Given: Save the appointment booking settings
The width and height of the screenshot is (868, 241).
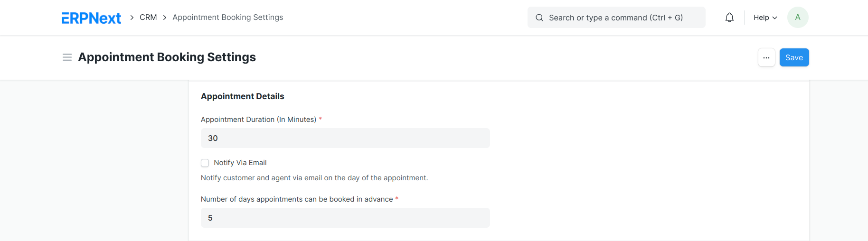Looking at the screenshot, I should point(794,57).
